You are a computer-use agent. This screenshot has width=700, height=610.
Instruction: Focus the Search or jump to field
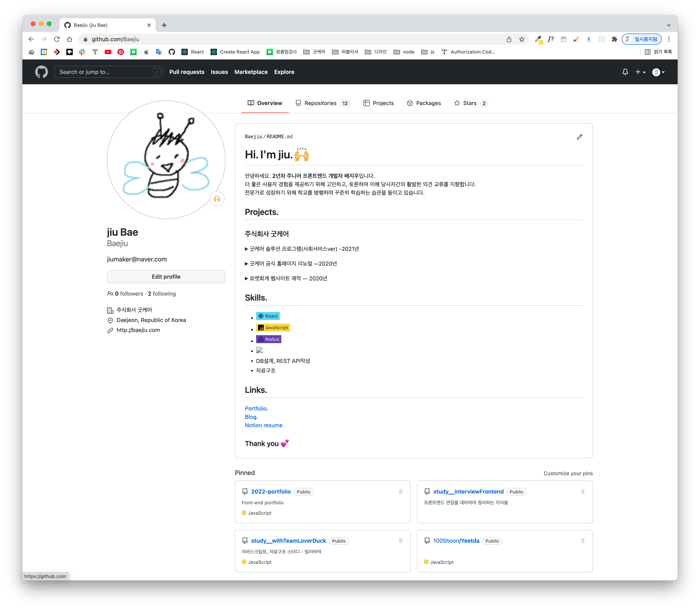[105, 72]
